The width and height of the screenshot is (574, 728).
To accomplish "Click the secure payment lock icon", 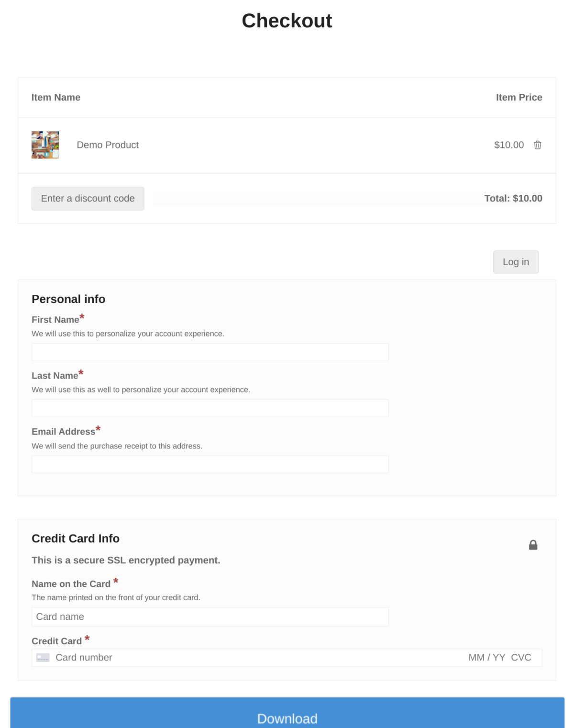I will pyautogui.click(x=533, y=545).
